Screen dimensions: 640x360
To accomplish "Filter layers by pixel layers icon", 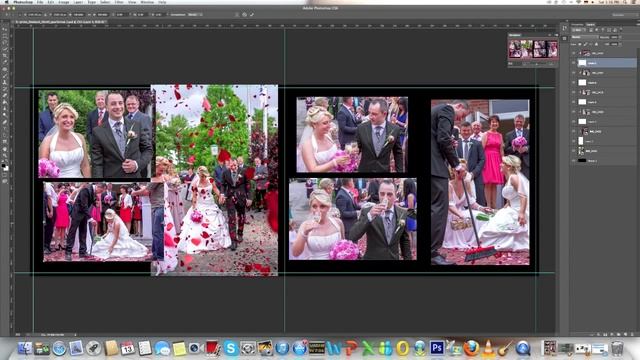I will (591, 30).
